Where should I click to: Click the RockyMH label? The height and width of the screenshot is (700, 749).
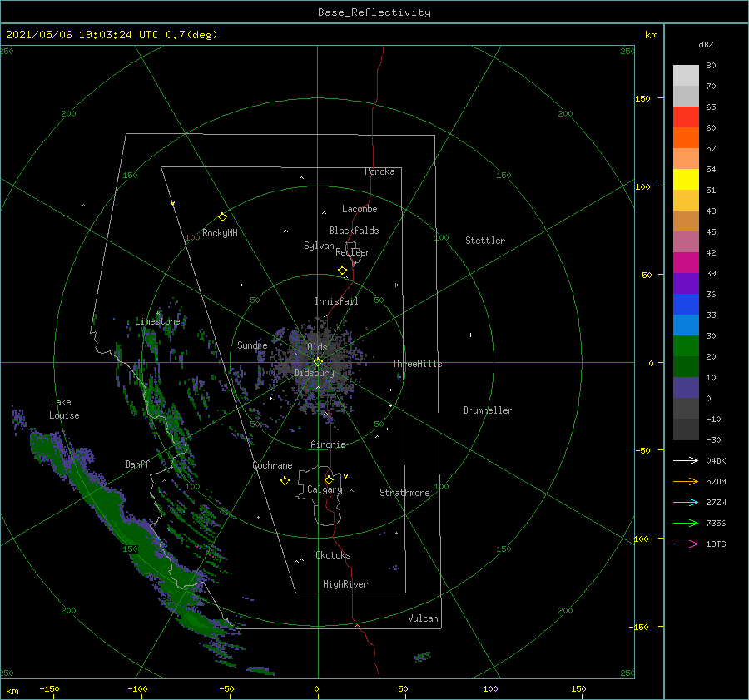pos(220,233)
